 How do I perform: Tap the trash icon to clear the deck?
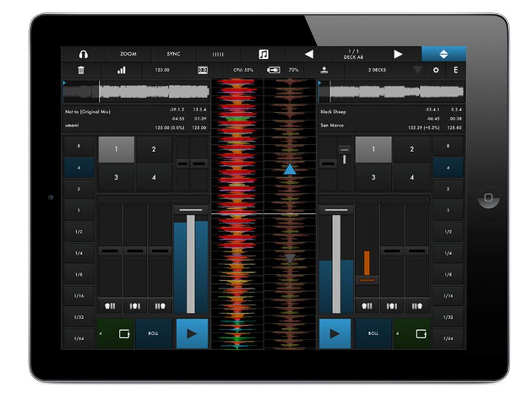tap(80, 70)
